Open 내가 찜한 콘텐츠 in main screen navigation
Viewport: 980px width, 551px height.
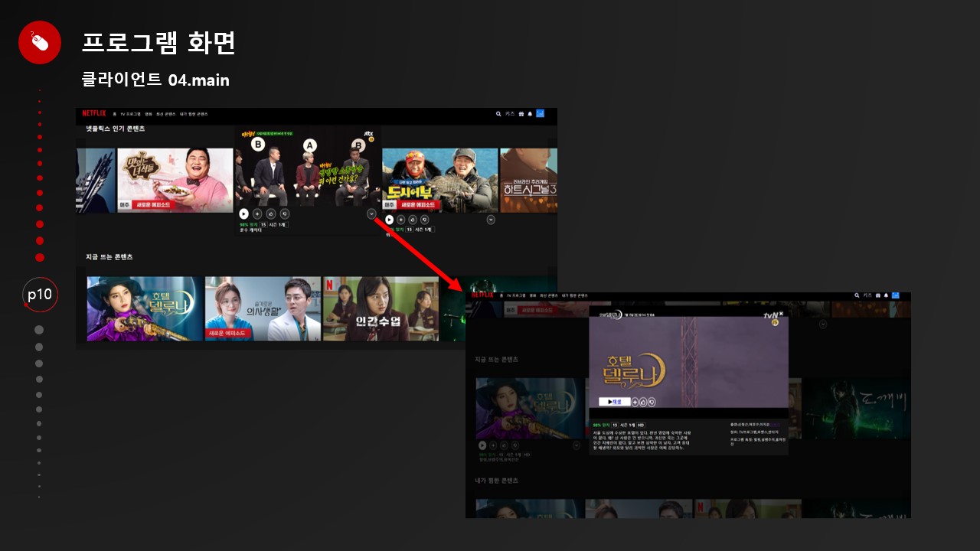click(x=194, y=114)
